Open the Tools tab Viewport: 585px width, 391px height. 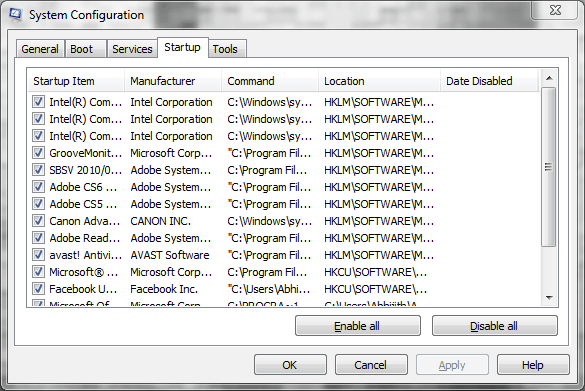tap(225, 49)
